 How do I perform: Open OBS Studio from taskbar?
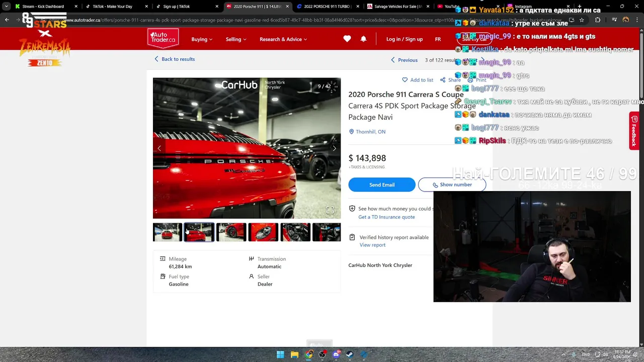tap(323, 354)
